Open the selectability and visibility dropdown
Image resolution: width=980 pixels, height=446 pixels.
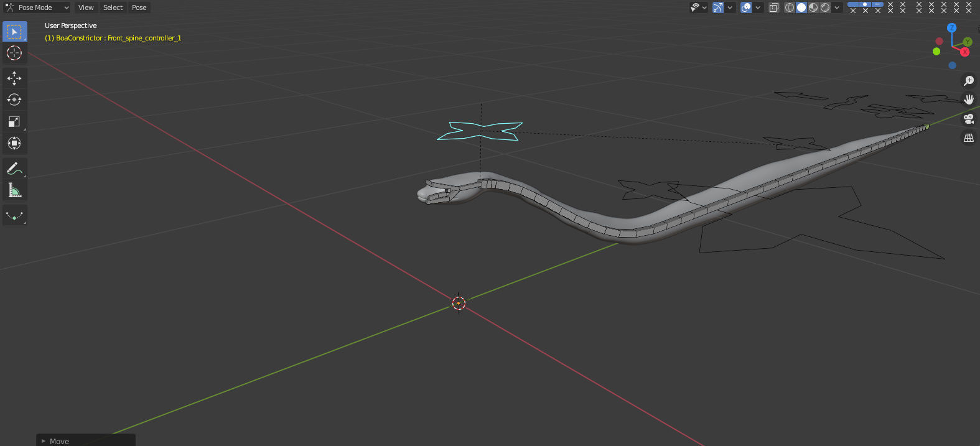tap(699, 7)
